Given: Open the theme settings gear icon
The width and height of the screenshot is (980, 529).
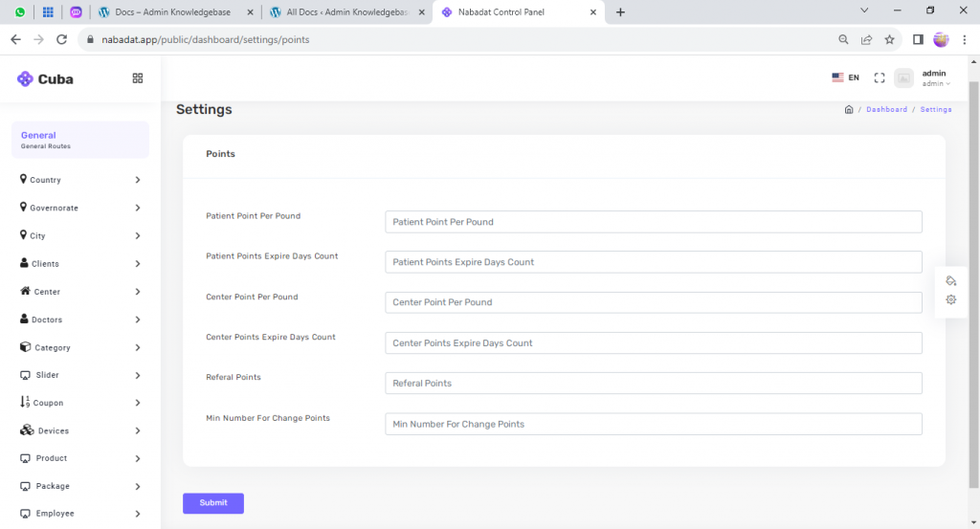Looking at the screenshot, I should [950, 299].
